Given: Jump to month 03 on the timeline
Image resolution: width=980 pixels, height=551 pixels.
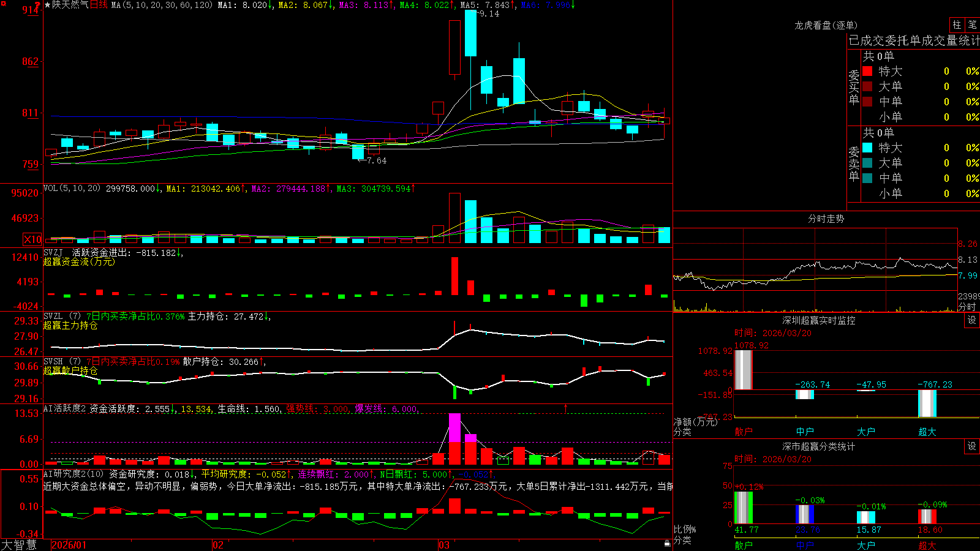Looking at the screenshot, I should point(444,545).
